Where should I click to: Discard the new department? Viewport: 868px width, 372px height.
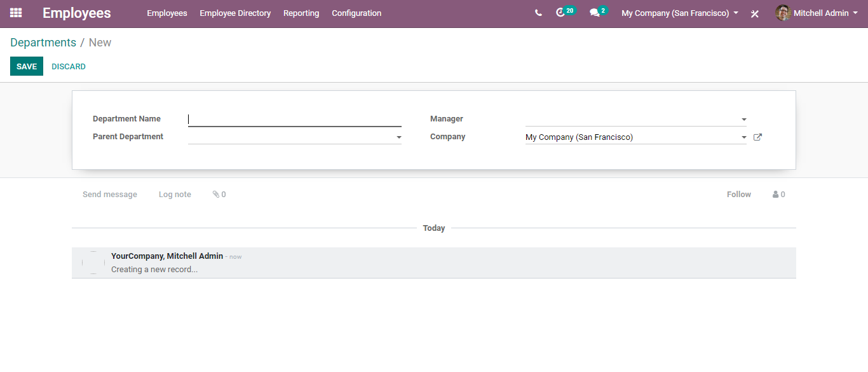point(69,66)
